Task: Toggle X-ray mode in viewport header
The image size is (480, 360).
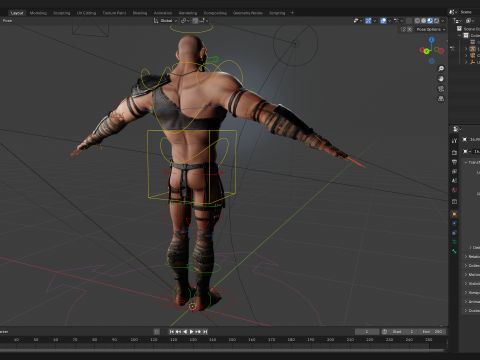Action: pos(409,21)
